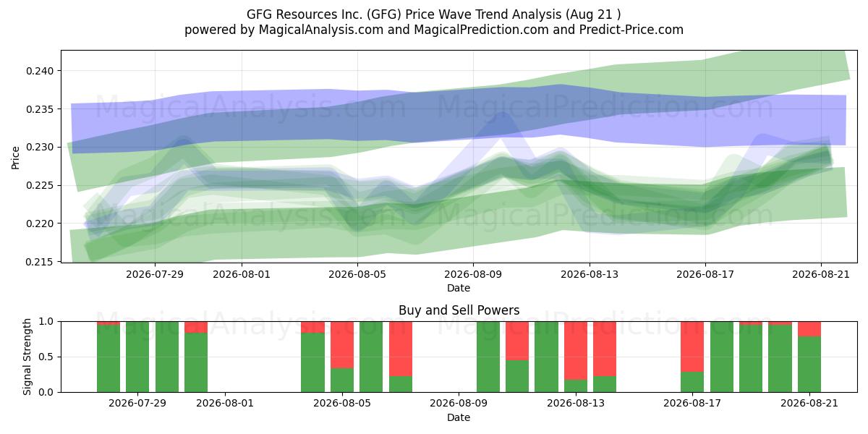This screenshot has width=868, height=434.
Task: Click the full green bar above the 2026-07-29 tick
Action: pyautogui.click(x=137, y=357)
